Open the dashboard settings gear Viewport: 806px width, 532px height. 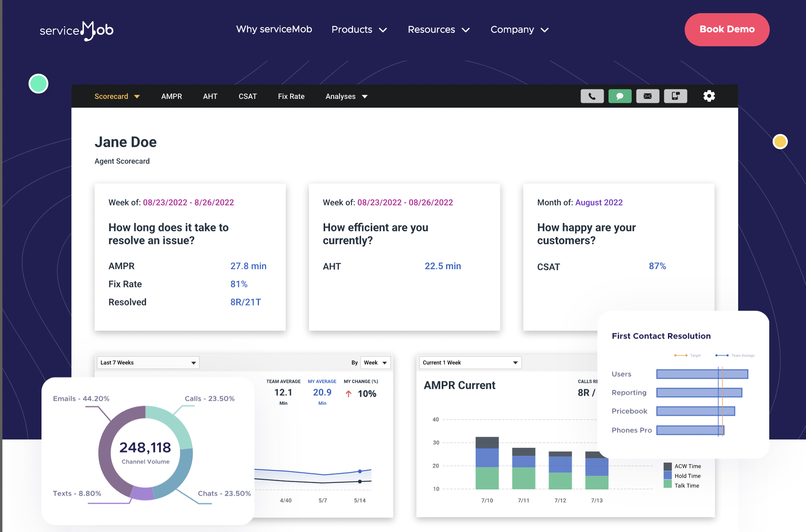click(709, 96)
